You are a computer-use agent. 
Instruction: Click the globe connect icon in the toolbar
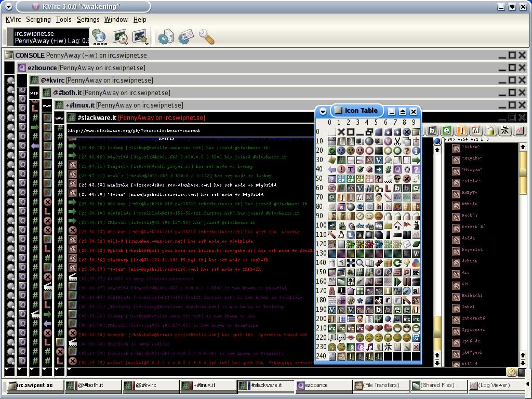(99, 37)
